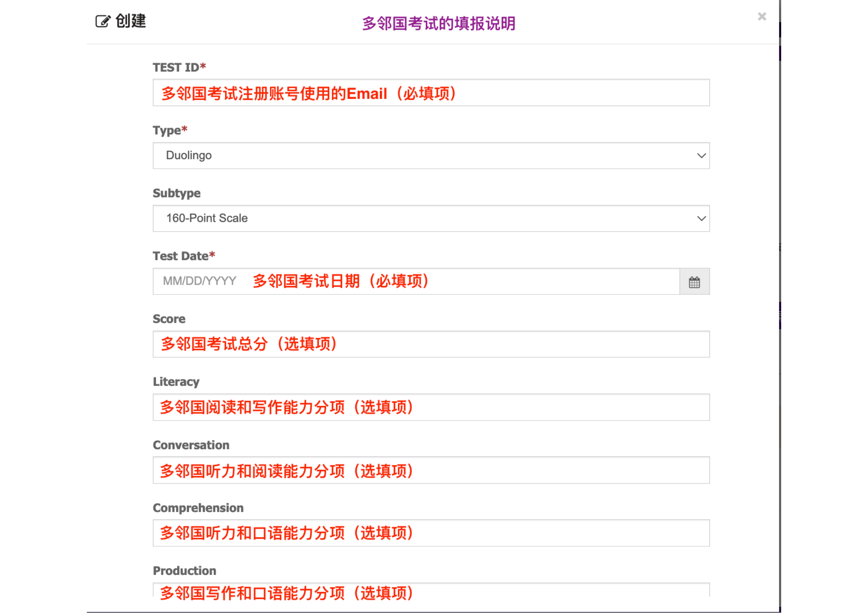Click the edit pencil icon beside 创建
The height and width of the screenshot is (613, 868).
click(103, 21)
